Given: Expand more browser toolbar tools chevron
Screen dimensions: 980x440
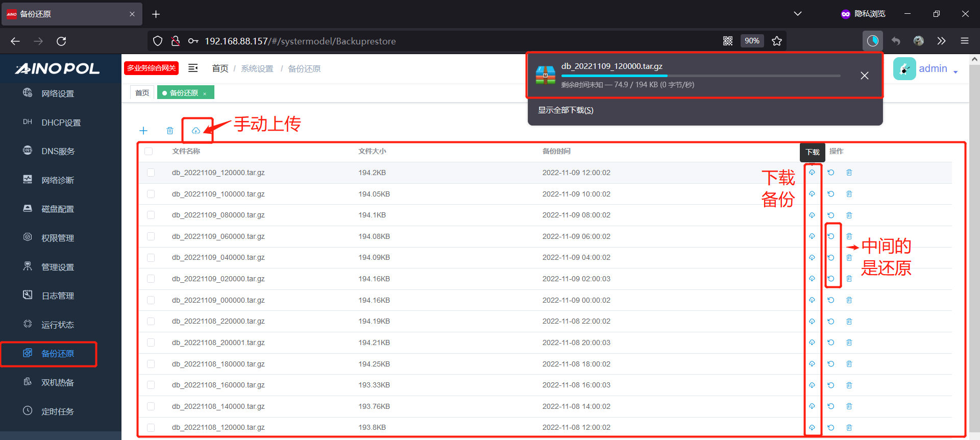Looking at the screenshot, I should pyautogui.click(x=941, y=41).
